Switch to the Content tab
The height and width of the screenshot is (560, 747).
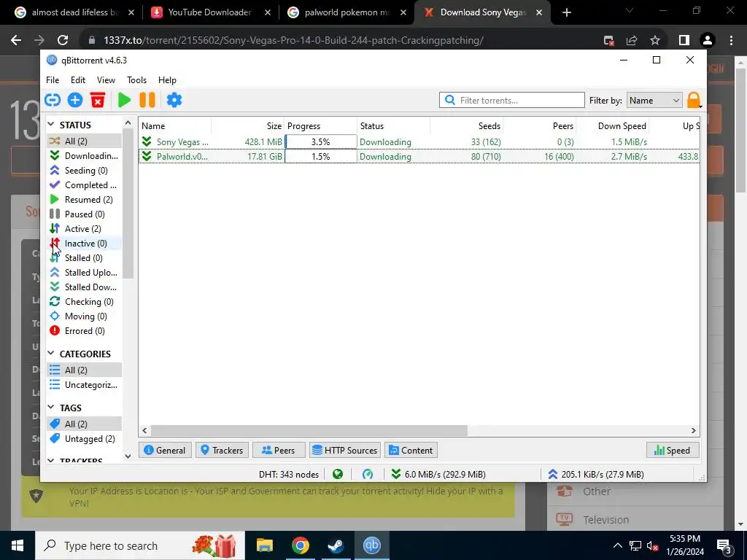(411, 450)
